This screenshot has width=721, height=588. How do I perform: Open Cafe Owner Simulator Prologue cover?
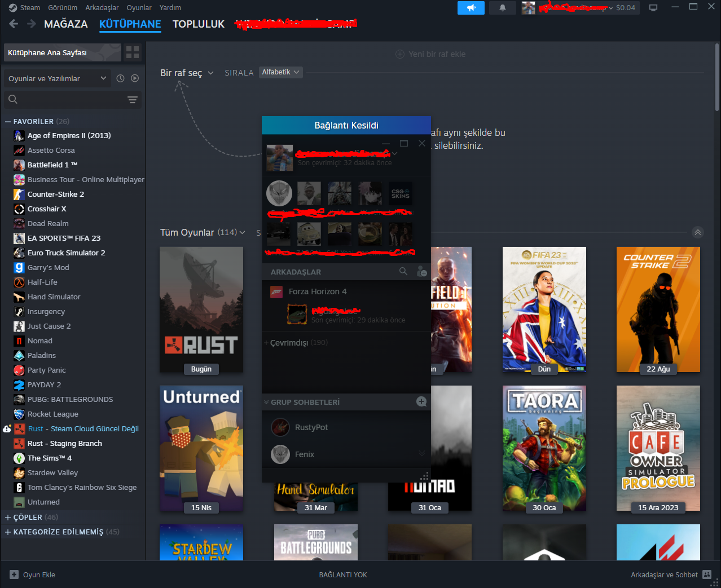(658, 448)
